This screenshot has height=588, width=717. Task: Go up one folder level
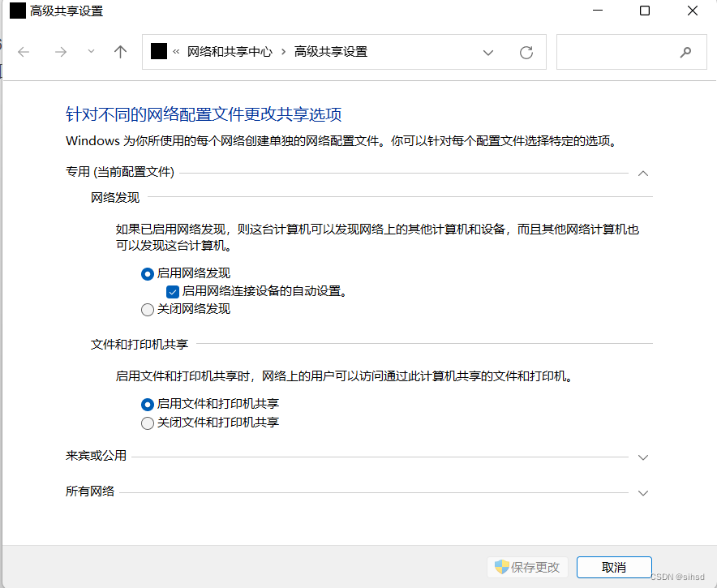click(120, 52)
